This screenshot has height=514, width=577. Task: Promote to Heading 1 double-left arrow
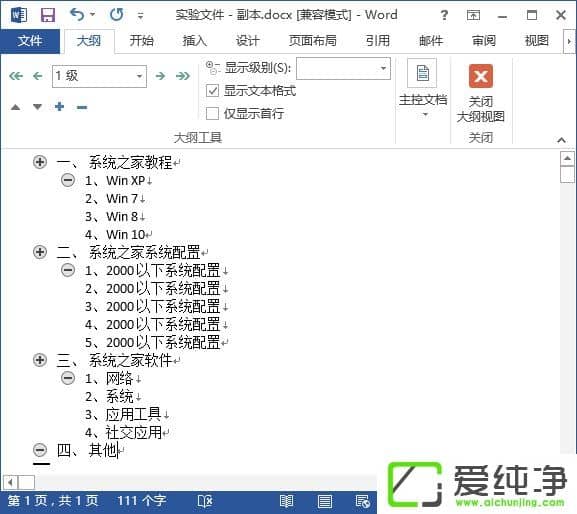coord(16,76)
